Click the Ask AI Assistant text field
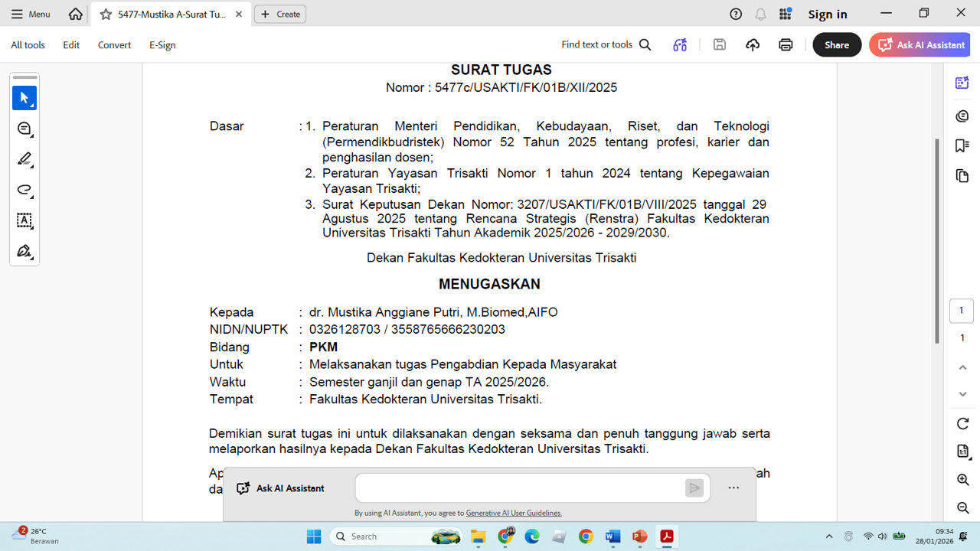This screenshot has width=980, height=551. 521,488
